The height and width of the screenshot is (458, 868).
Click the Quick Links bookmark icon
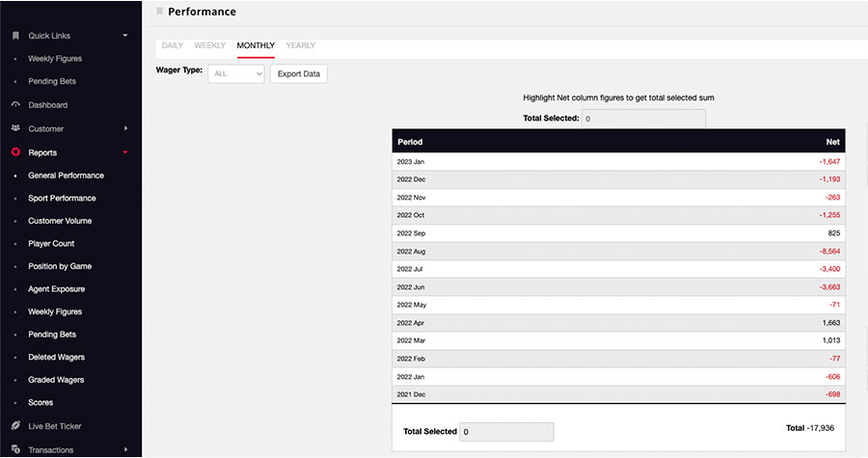tap(15, 36)
